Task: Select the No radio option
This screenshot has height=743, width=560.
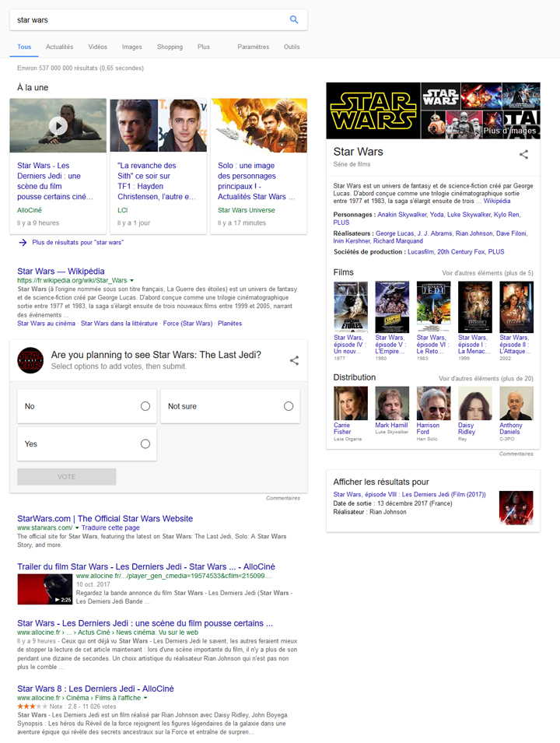Action: (145, 406)
